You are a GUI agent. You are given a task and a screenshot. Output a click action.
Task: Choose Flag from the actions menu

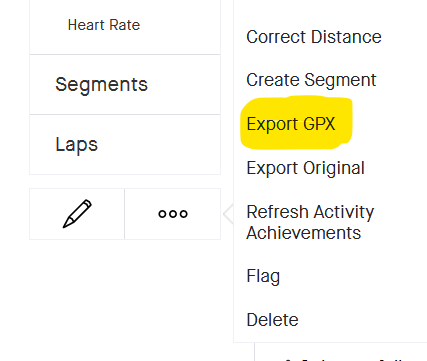[x=263, y=276]
